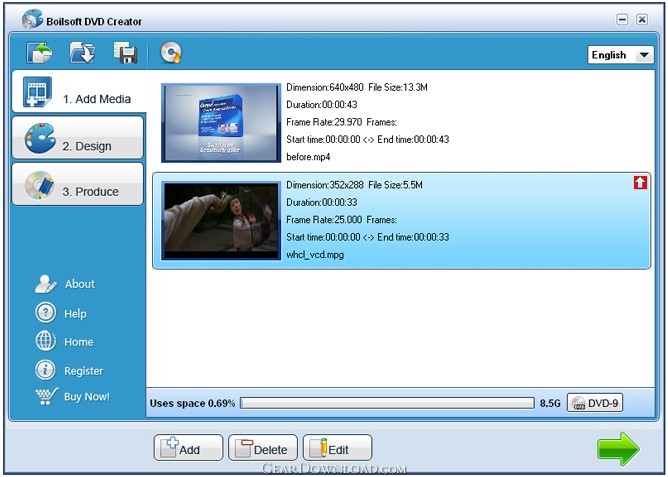This screenshot has height=477, width=668.
Task: Select the before.mp4 video thumbnail
Action: pos(221,123)
